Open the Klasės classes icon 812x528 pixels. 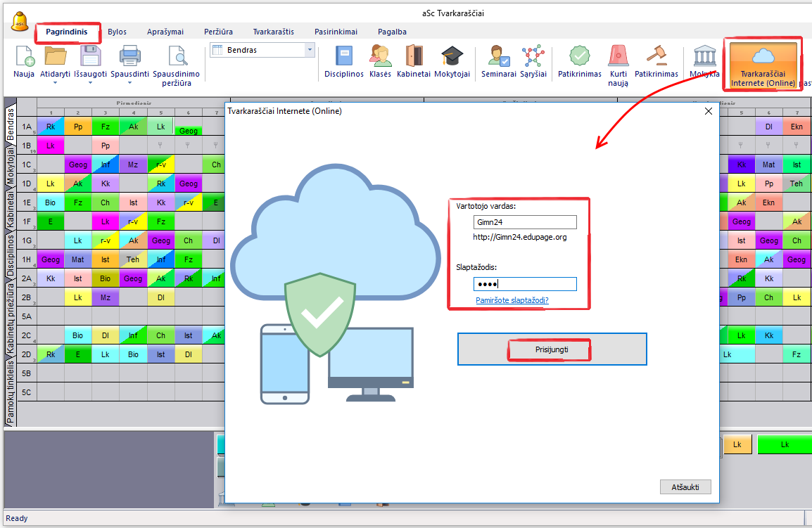[x=380, y=58]
